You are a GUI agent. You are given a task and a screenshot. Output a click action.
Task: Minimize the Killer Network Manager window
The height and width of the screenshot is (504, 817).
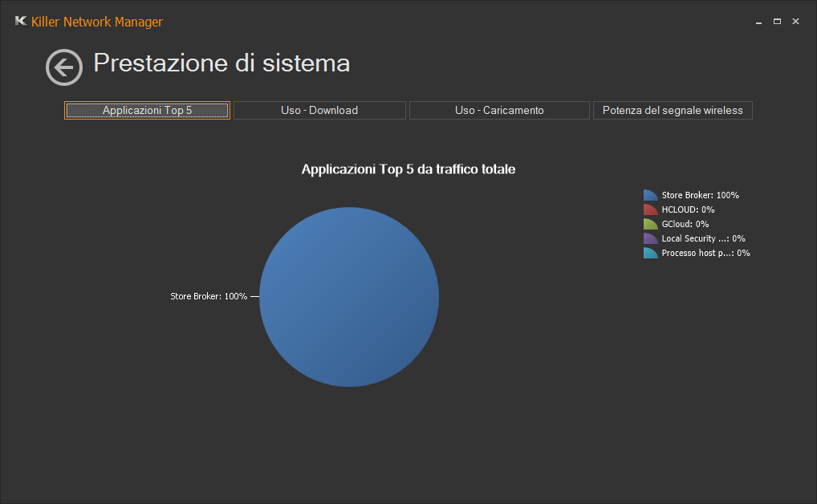pos(758,22)
